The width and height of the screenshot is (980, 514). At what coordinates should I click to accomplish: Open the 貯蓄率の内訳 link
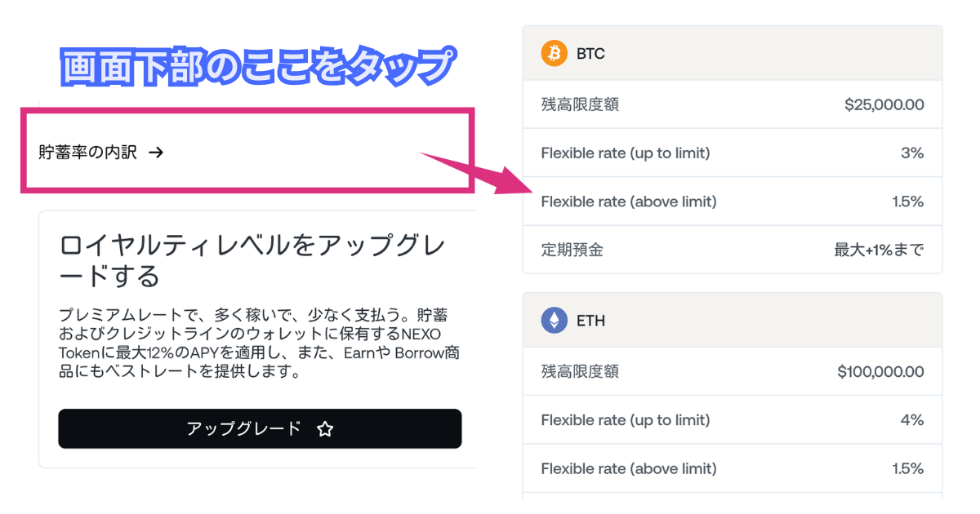(88, 152)
